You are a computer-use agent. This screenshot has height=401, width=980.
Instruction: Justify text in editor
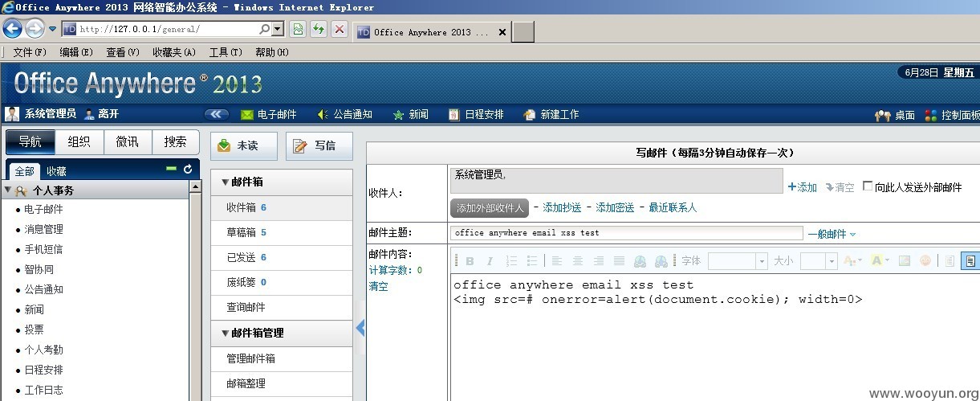620,261
